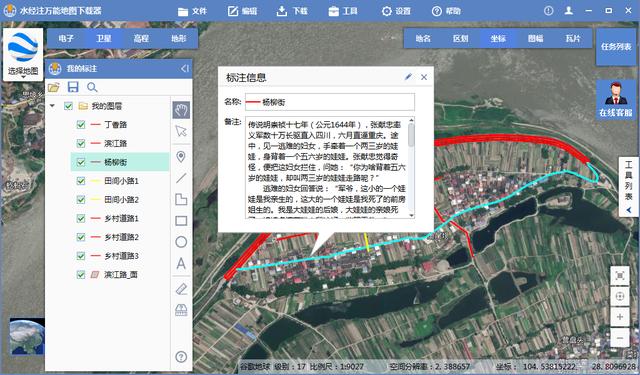Viewport: 640px width, 375px height.
Task: Click the 区划 button
Action: point(460,38)
